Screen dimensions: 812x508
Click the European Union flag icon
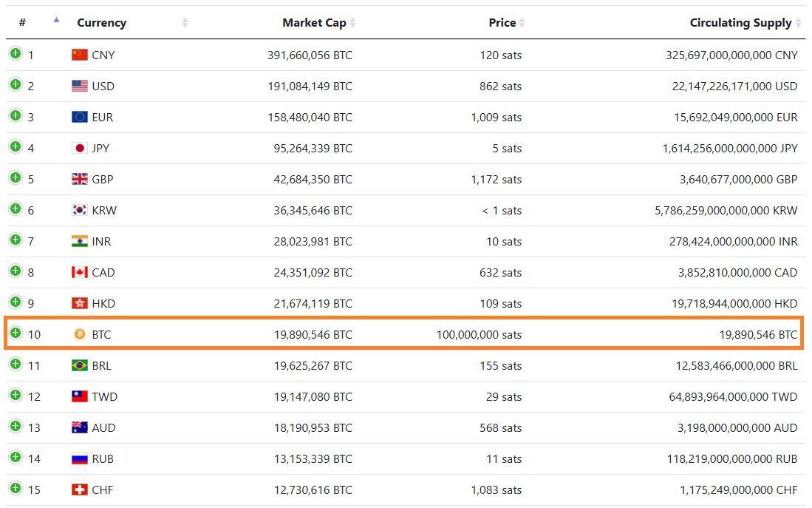click(79, 117)
